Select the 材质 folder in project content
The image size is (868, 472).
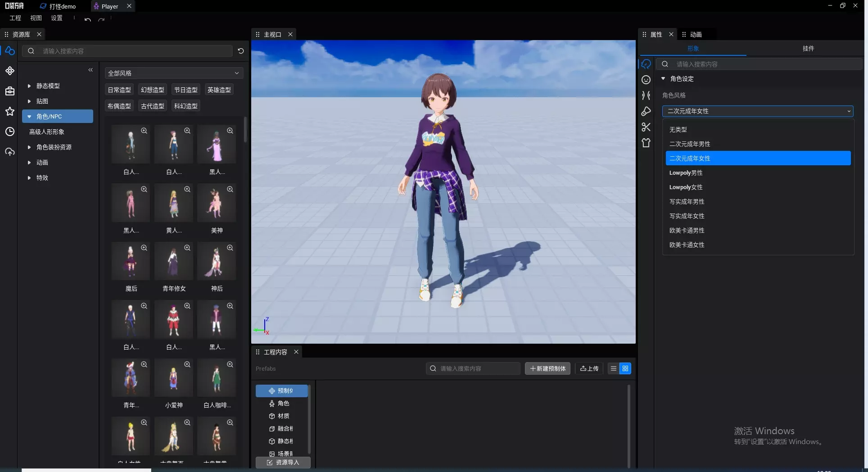pyautogui.click(x=282, y=416)
